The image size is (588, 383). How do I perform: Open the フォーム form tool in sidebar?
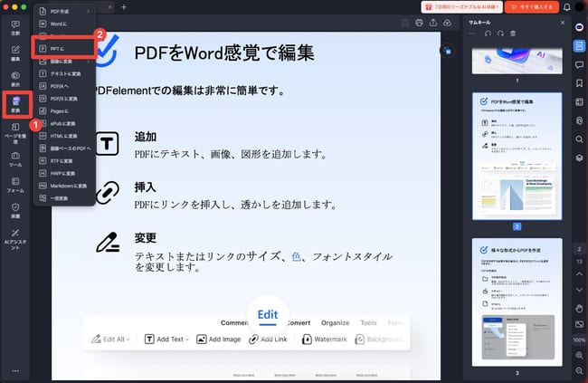[x=15, y=186]
